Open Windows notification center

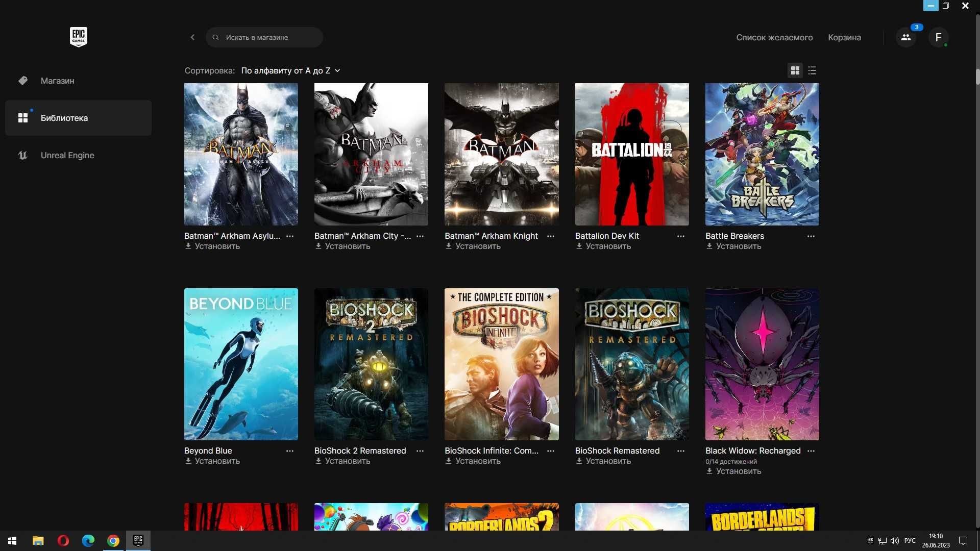(x=963, y=541)
